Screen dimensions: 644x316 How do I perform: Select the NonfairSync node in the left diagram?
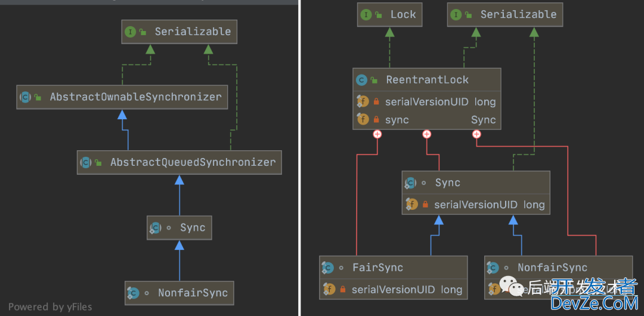[x=179, y=293]
